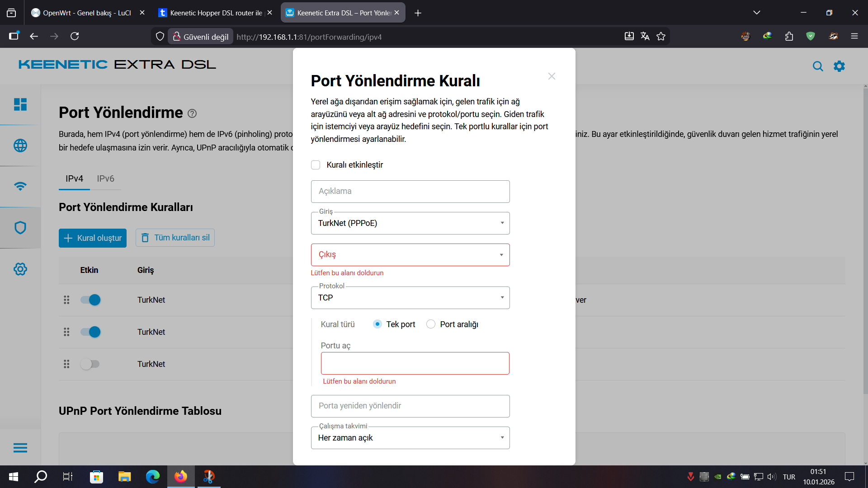Expand the sidebar hamburger menu
Viewport: 868px width, 488px height.
tap(20, 448)
